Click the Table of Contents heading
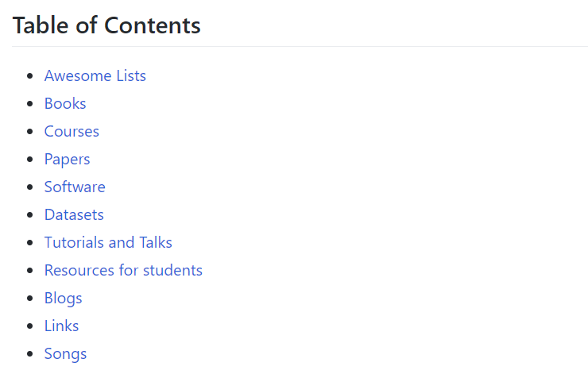The image size is (588, 374). coord(106,25)
